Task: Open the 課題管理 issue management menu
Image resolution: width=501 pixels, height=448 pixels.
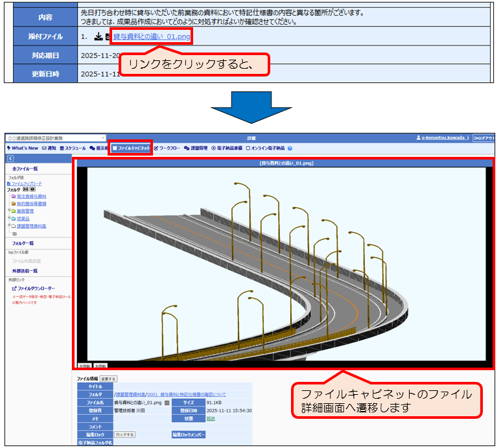Action: [x=196, y=148]
